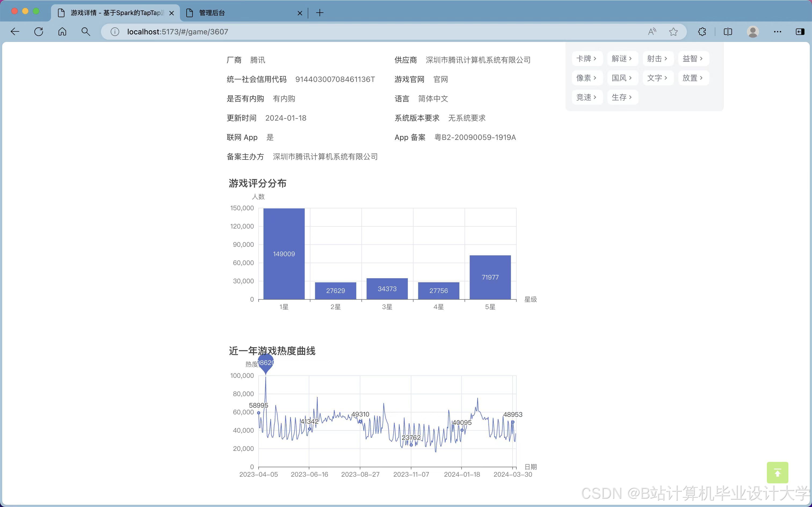Open the browser profile avatar icon
This screenshot has width=812, height=507.
[x=752, y=31]
